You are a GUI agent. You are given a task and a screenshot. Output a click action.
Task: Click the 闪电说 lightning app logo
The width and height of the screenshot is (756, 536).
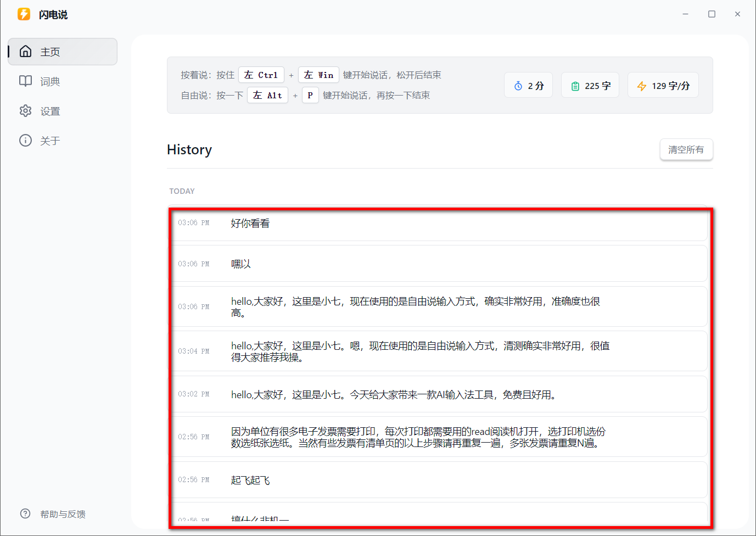pos(24,14)
